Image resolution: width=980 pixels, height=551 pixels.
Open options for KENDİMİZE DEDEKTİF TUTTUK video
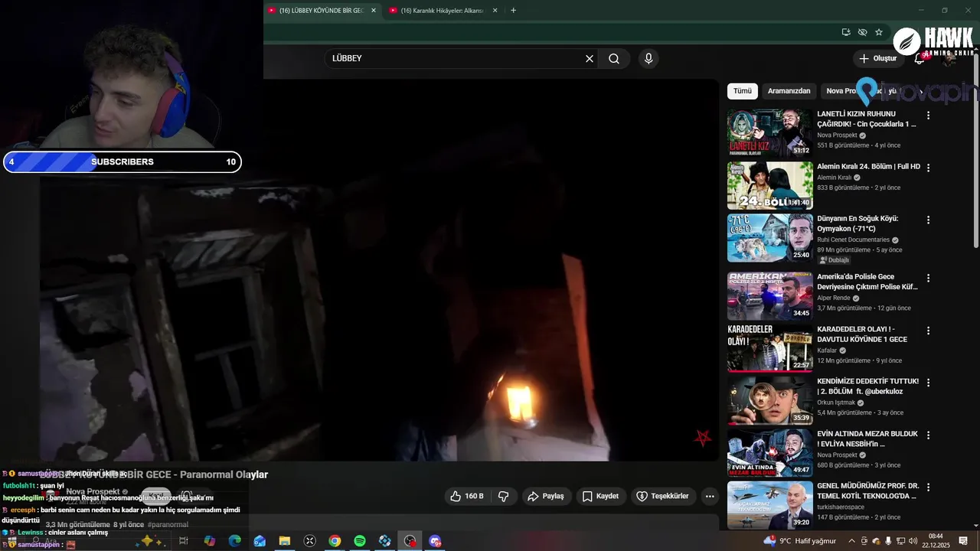pos(928,382)
